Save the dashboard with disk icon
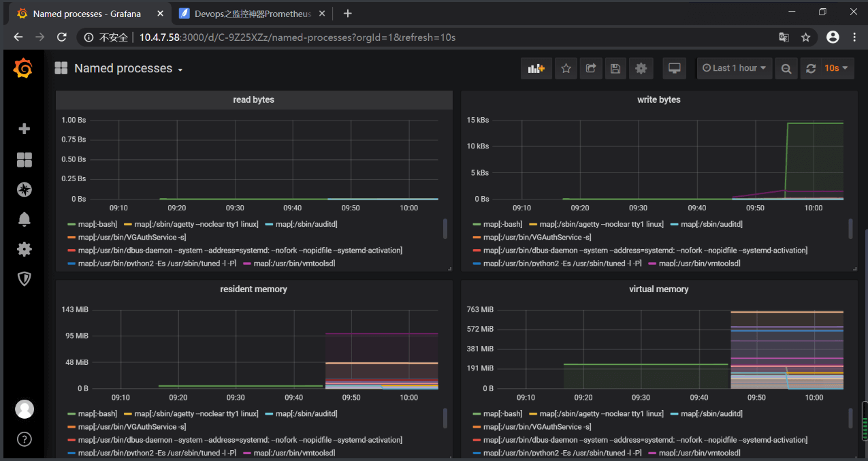The width and height of the screenshot is (868, 461). [615, 68]
